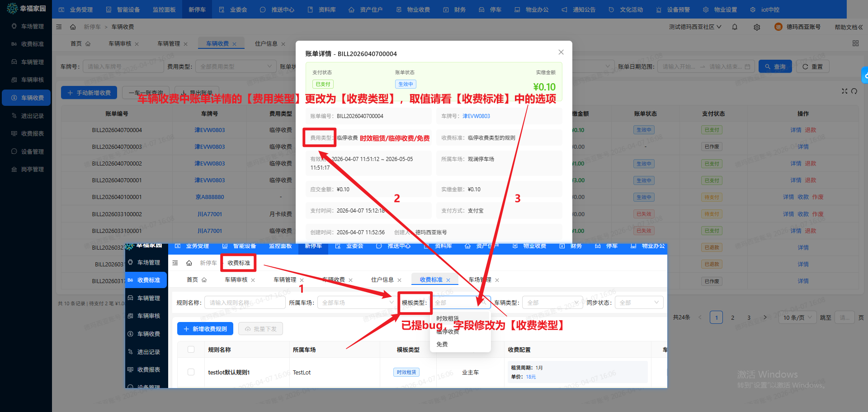
Task: Click the notification bell icon
Action: click(735, 27)
